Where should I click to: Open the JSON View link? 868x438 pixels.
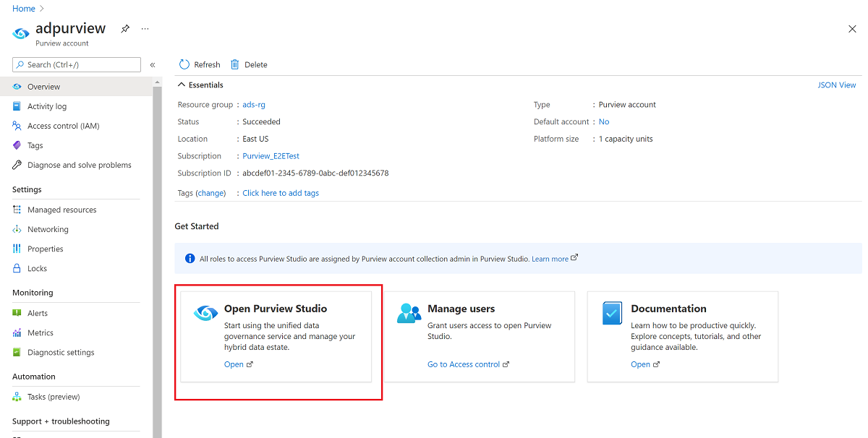[x=837, y=85]
